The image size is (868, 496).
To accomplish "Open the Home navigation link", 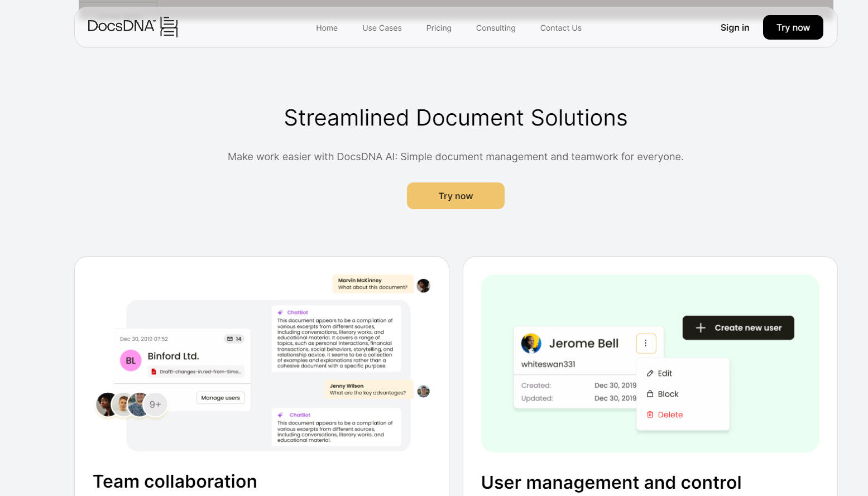I will pos(327,28).
